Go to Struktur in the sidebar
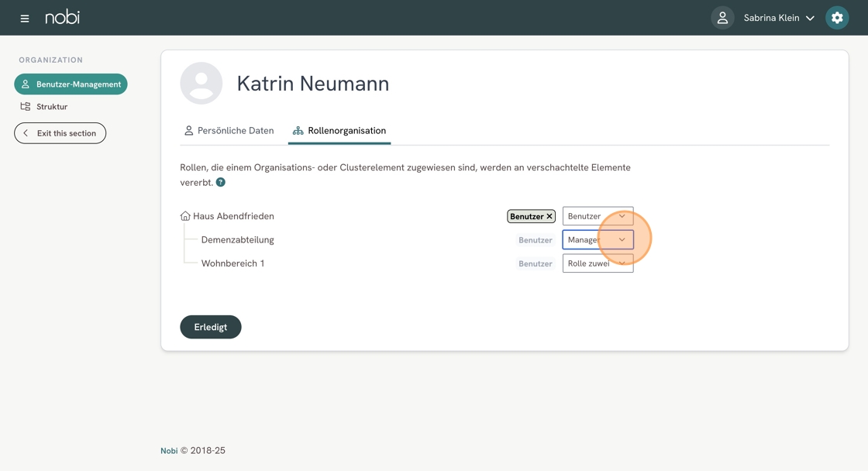This screenshot has width=868, height=471. [x=51, y=107]
